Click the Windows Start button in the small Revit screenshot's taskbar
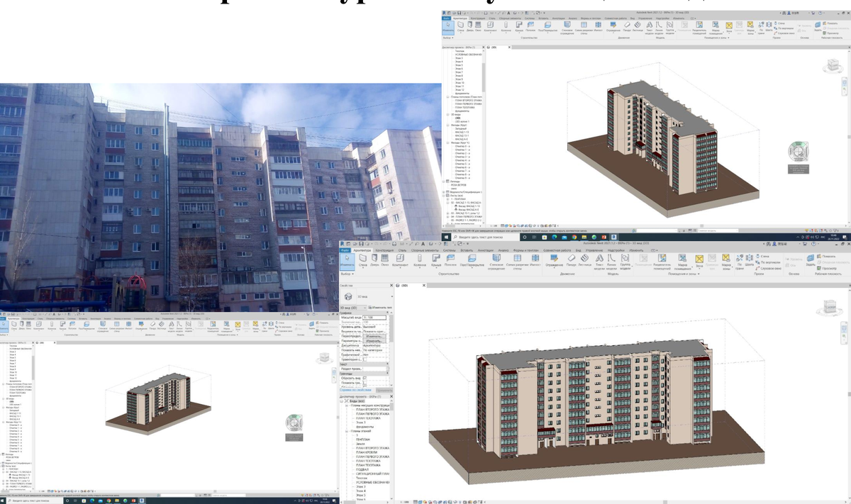Viewport: 851px width, 504px height. click(2, 500)
